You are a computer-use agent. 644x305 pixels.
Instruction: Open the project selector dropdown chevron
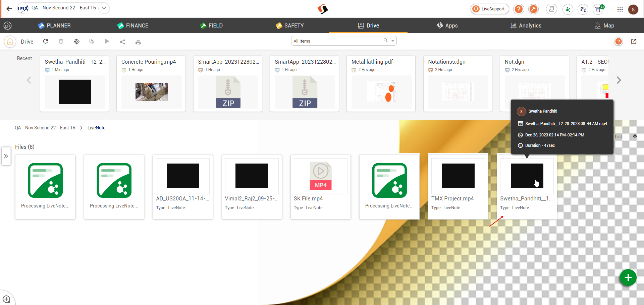104,8
